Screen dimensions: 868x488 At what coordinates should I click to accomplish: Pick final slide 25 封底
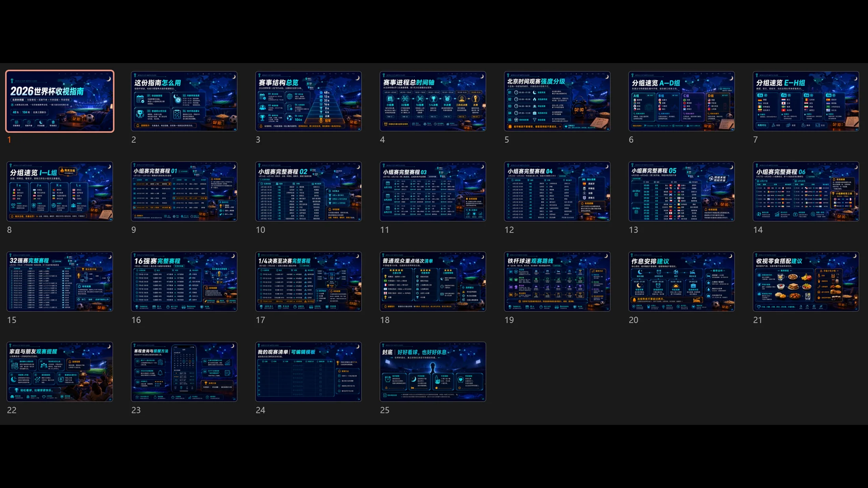tap(433, 372)
